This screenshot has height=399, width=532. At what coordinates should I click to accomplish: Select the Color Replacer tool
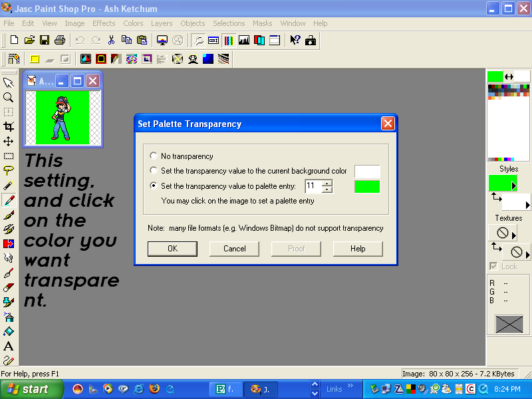point(9,243)
